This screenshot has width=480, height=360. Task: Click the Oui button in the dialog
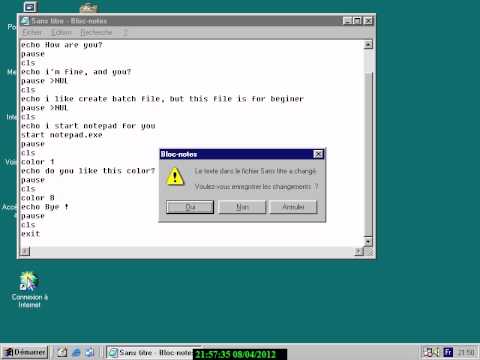190,207
